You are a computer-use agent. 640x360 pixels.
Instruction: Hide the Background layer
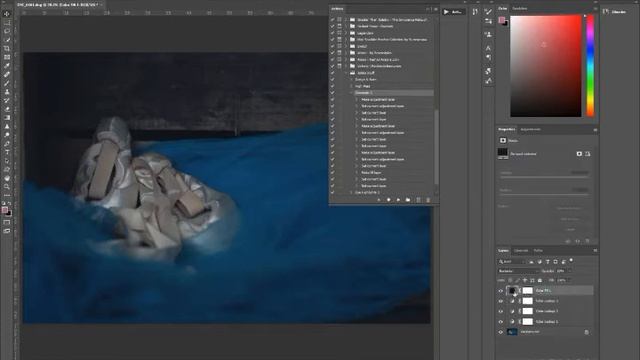tap(501, 332)
